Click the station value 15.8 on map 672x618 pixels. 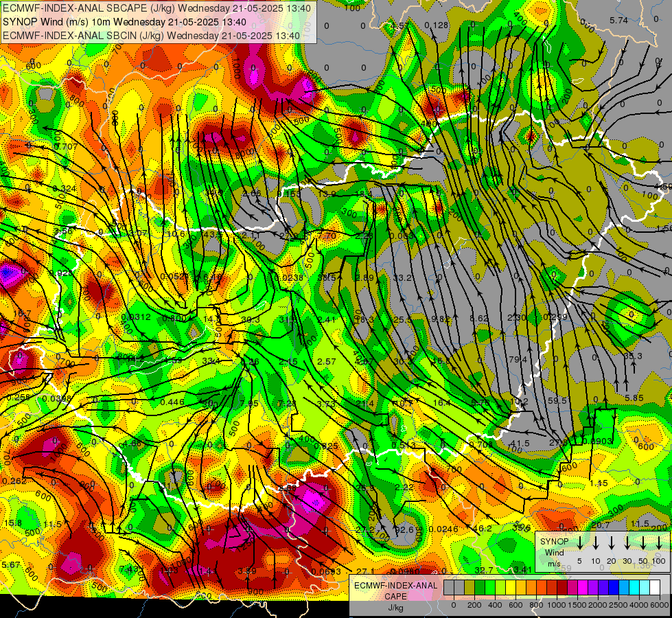tap(13, 523)
